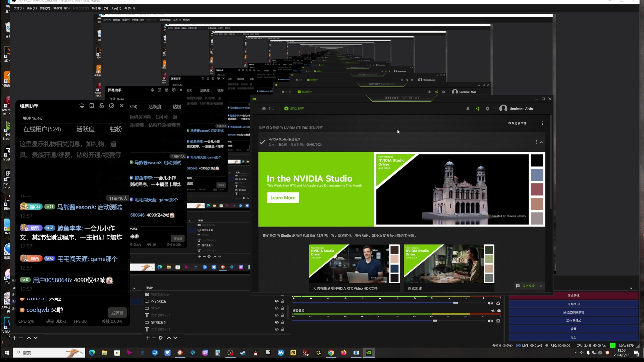Show the 文本 (GDI+) 2 source

coord(277,329)
